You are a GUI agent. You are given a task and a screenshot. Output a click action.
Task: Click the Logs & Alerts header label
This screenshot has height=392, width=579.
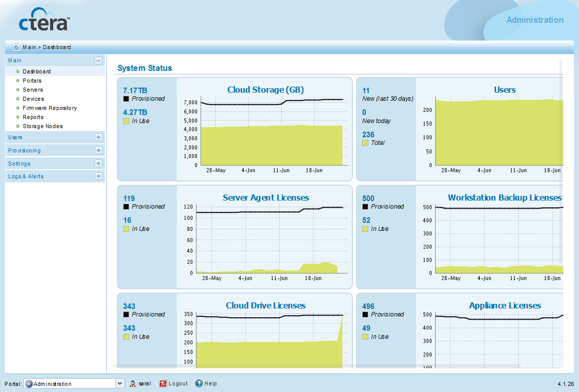click(x=26, y=176)
